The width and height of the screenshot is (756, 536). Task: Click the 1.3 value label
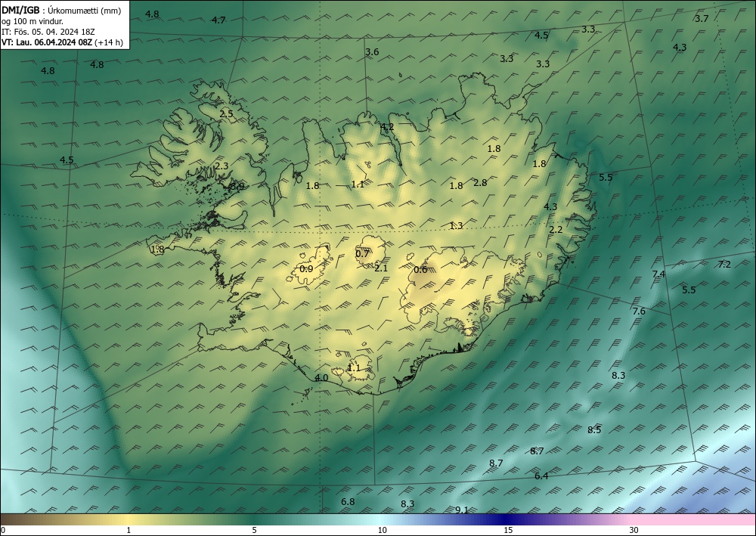(456, 225)
